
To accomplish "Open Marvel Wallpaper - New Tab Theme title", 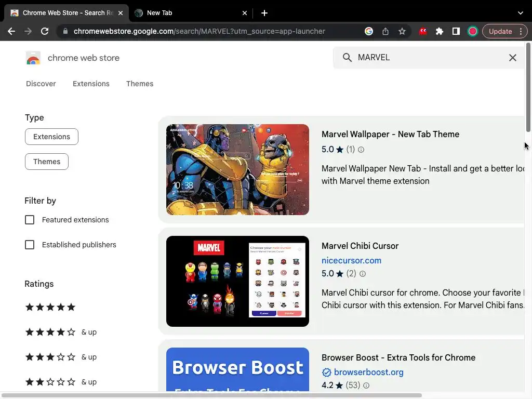I will click(390, 135).
